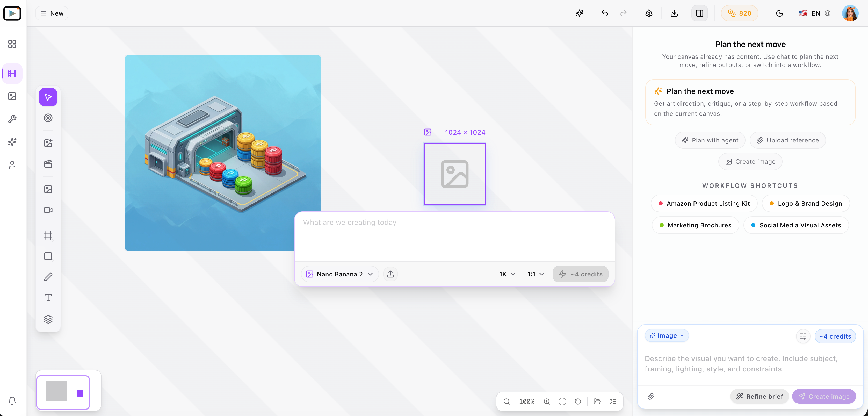Image resolution: width=868 pixels, height=416 pixels.
Task: Open the task list icon in bottom toolbar
Action: click(613, 401)
